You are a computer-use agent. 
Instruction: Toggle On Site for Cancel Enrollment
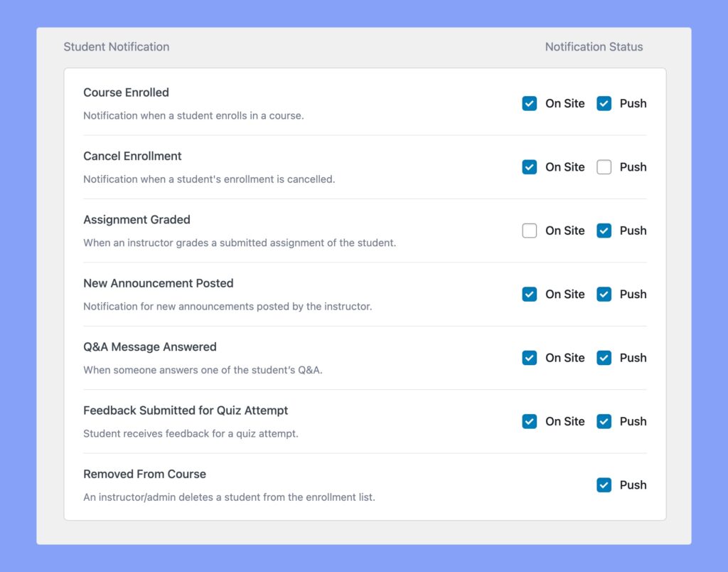pos(530,166)
